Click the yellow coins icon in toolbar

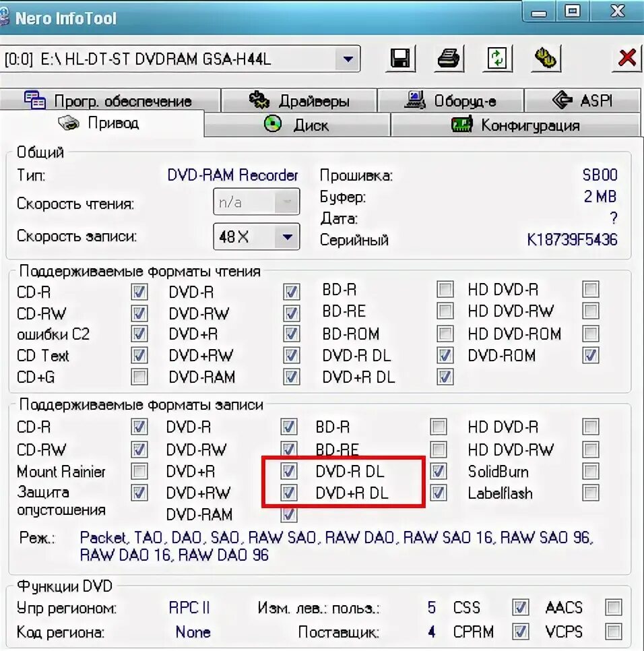tap(546, 58)
